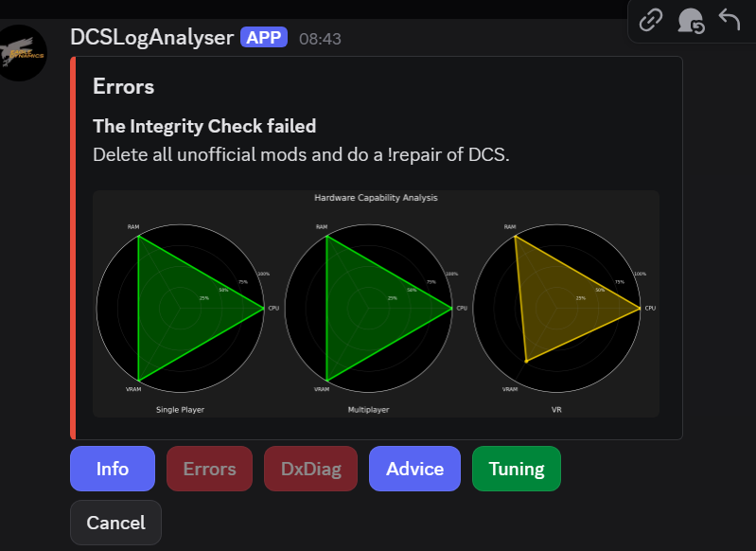756x551 pixels.
Task: Click the reply arrow icon
Action: click(x=729, y=20)
